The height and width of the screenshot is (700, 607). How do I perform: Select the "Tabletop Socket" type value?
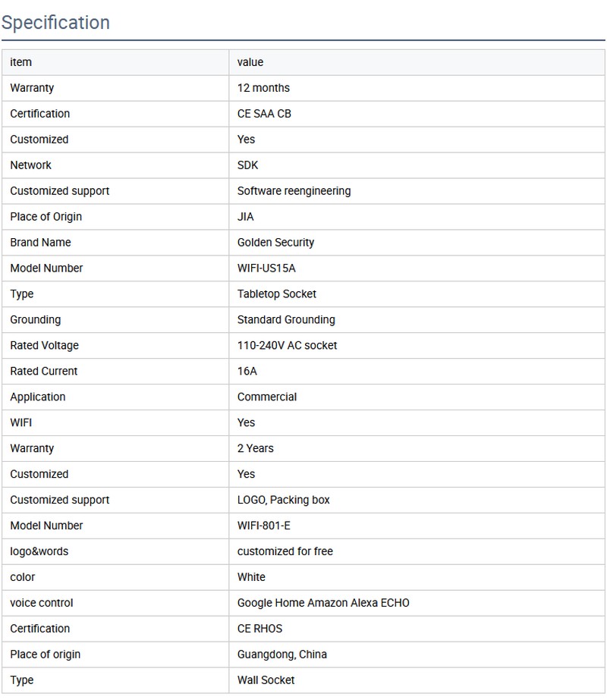pyautogui.click(x=277, y=294)
